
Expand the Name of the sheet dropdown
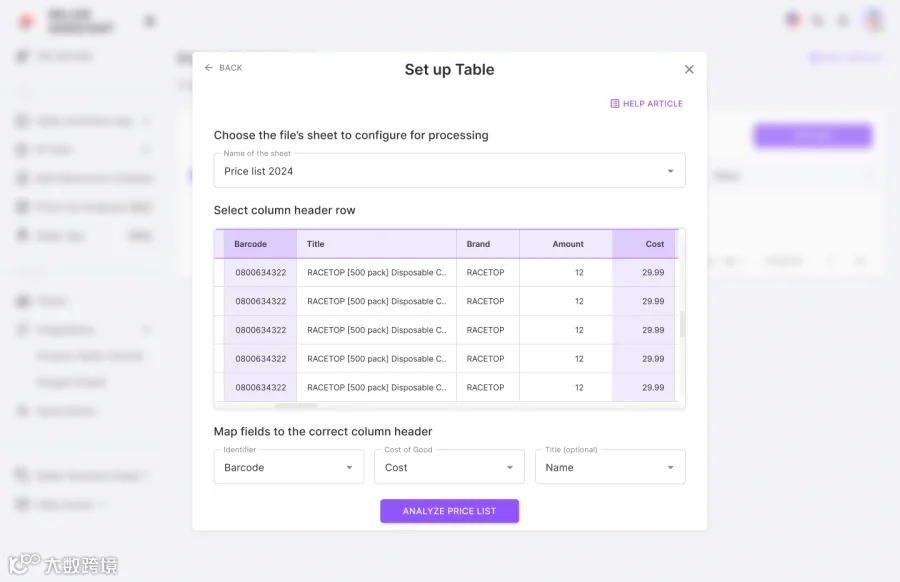[449, 170]
